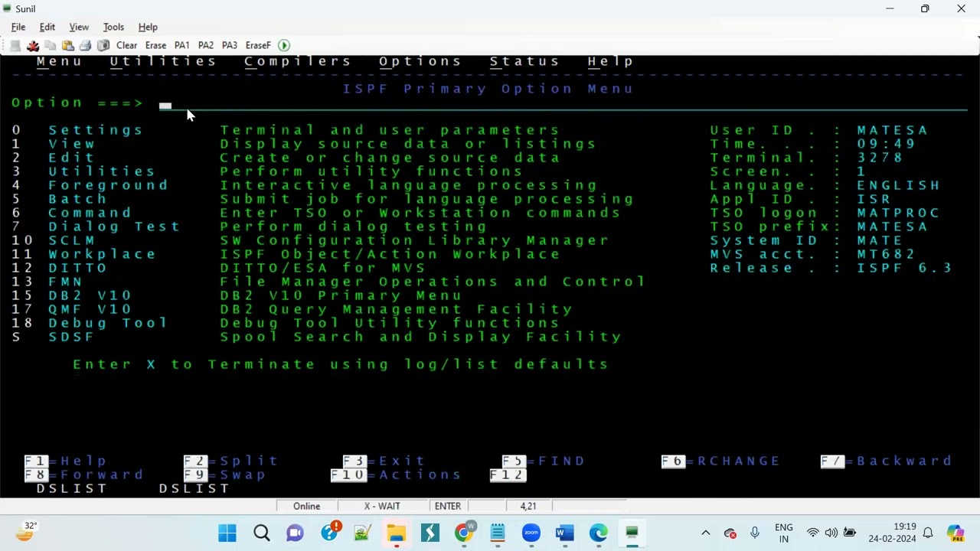Click the F1=Help function key
Image resolution: width=980 pixels, height=551 pixels.
coord(66,461)
